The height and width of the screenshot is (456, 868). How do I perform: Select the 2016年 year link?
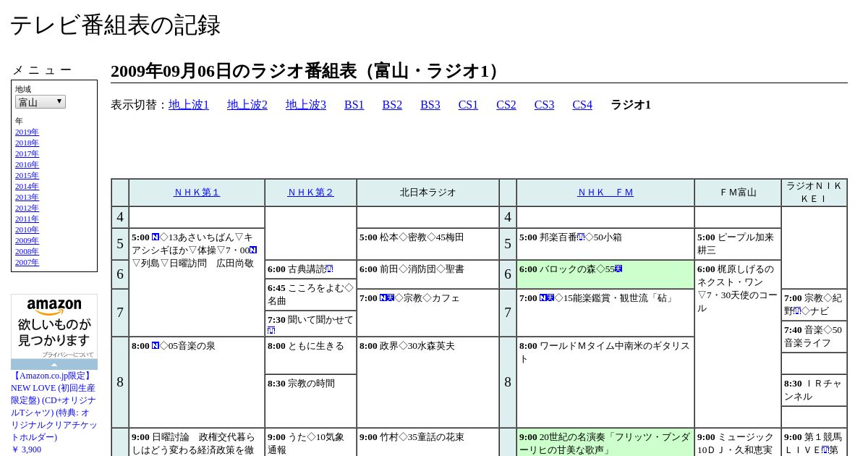[27, 164]
